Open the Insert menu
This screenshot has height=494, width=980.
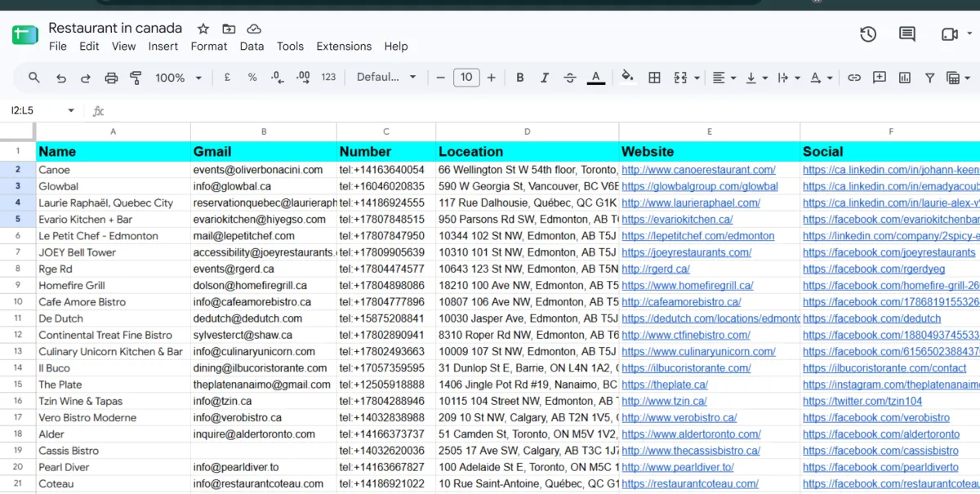coord(163,47)
